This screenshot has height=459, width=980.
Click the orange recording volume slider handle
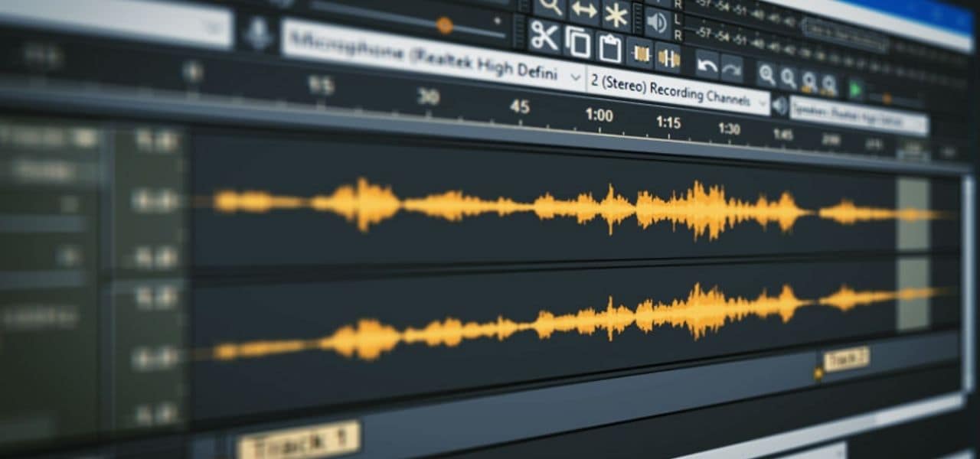[x=444, y=25]
